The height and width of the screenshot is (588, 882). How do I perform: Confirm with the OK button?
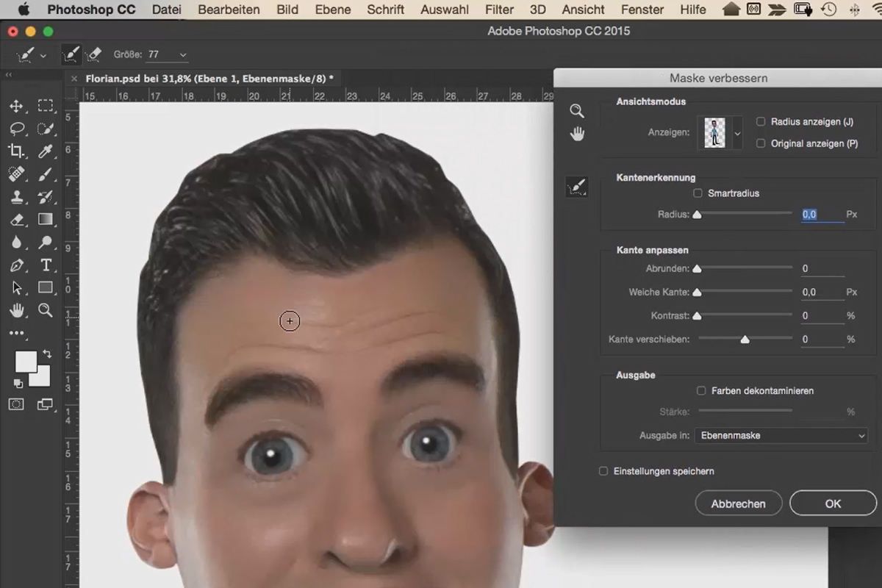click(833, 503)
